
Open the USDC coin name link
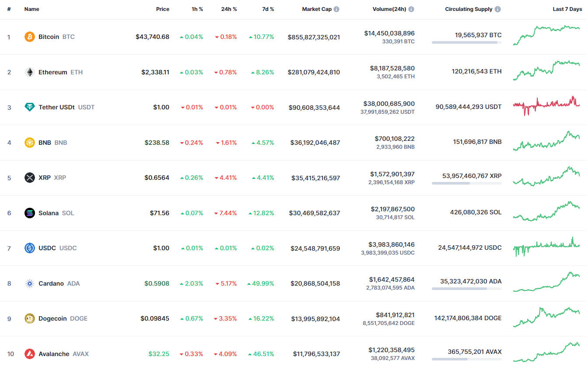pos(47,248)
